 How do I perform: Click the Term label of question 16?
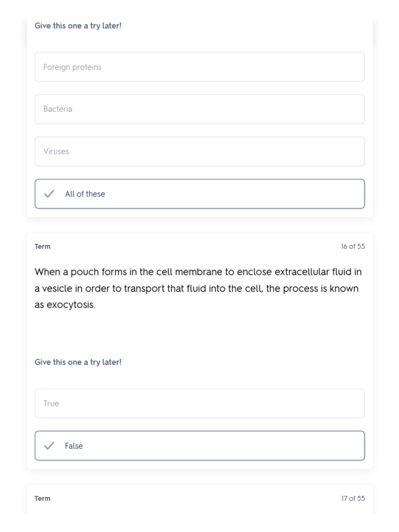pyautogui.click(x=43, y=247)
